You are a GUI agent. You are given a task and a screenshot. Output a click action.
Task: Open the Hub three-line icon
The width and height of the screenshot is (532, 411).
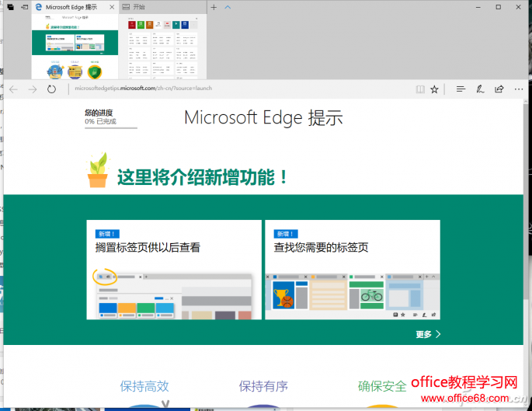461,89
